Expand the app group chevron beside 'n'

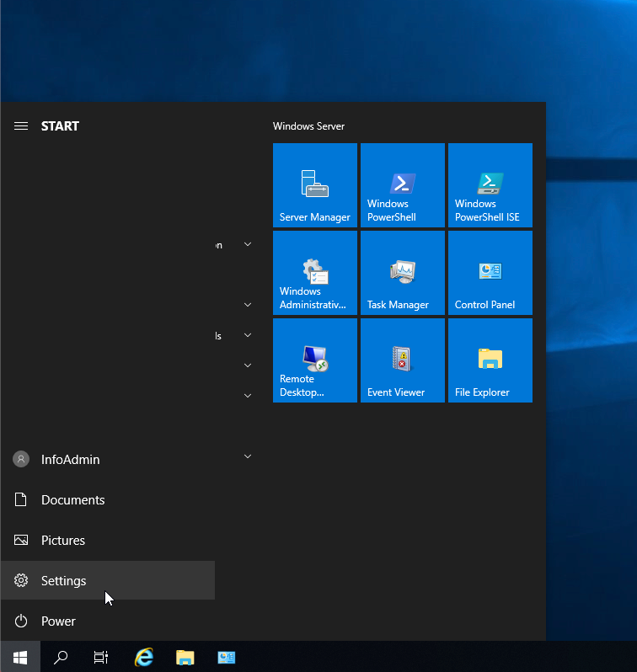[248, 244]
